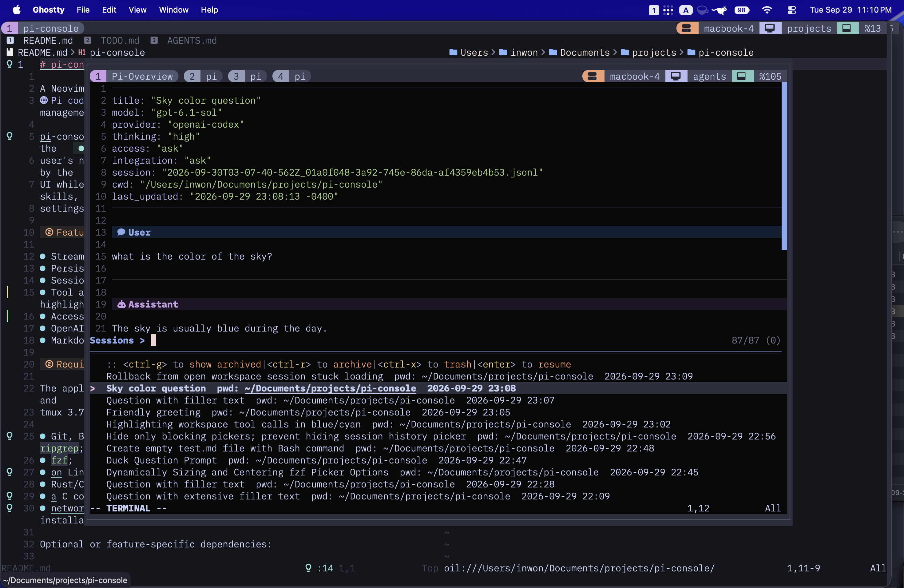Select the pi-console tmux window tab
The image size is (904, 588).
[x=42, y=29]
